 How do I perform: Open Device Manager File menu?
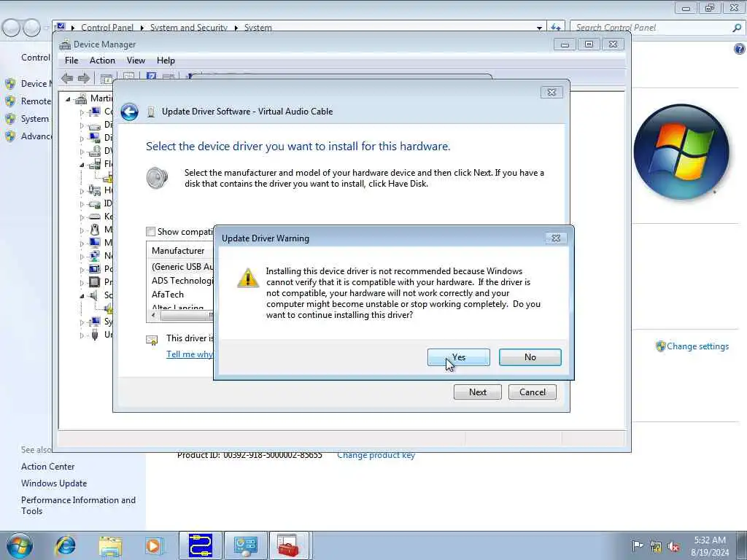pyautogui.click(x=71, y=61)
